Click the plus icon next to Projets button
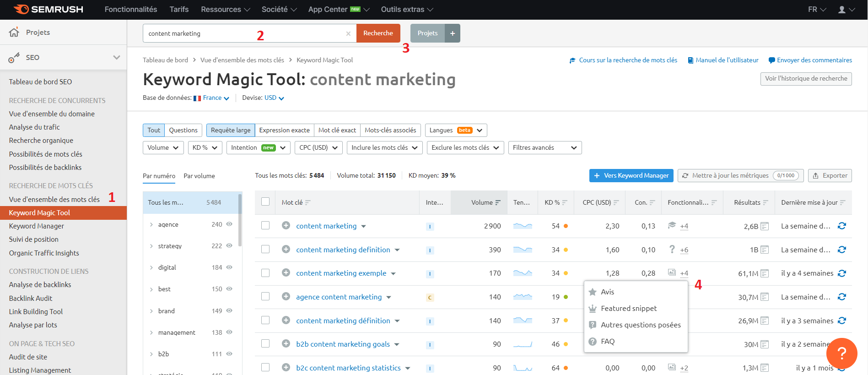868x375 pixels. click(453, 33)
